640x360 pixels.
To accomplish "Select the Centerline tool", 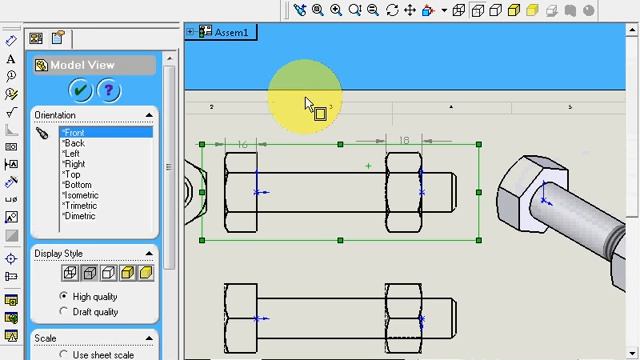I will 11,276.
